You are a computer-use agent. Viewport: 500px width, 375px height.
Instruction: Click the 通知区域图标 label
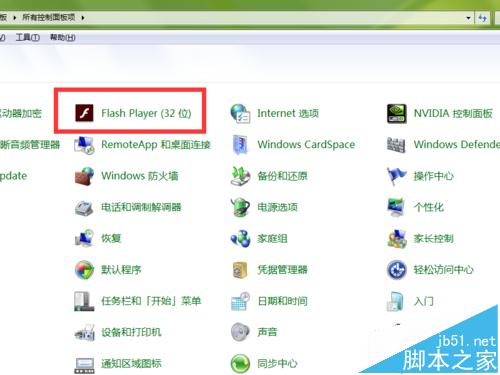tap(131, 363)
